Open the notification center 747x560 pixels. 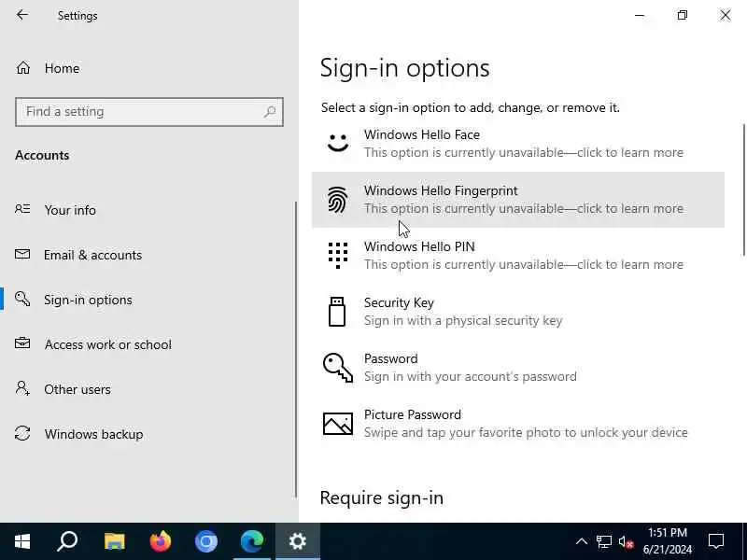pos(716,541)
